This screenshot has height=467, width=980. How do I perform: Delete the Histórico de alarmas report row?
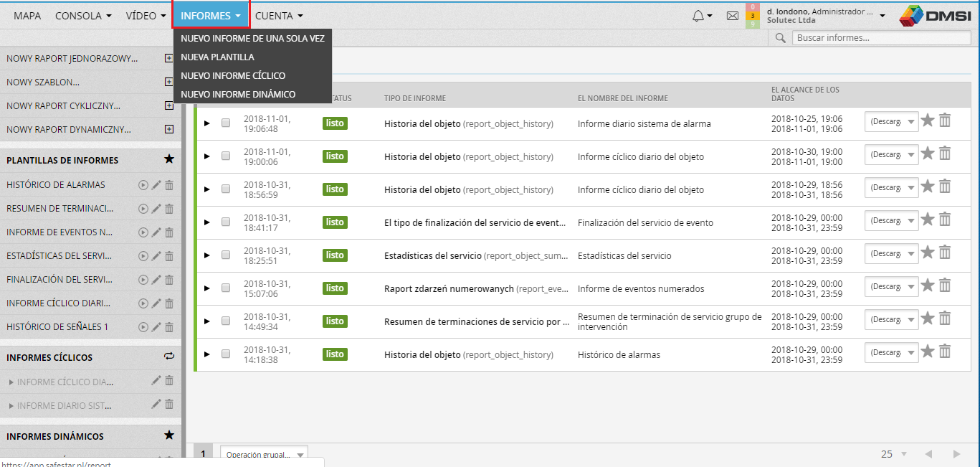[x=945, y=352]
